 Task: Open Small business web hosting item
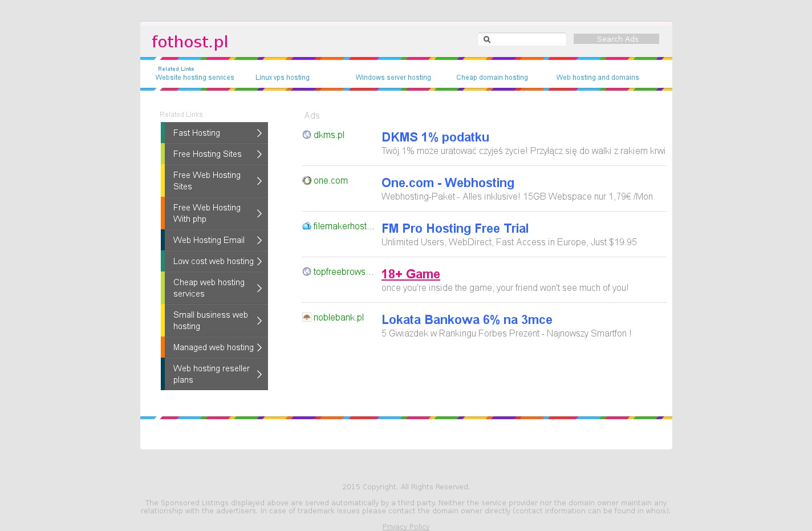tap(210, 321)
